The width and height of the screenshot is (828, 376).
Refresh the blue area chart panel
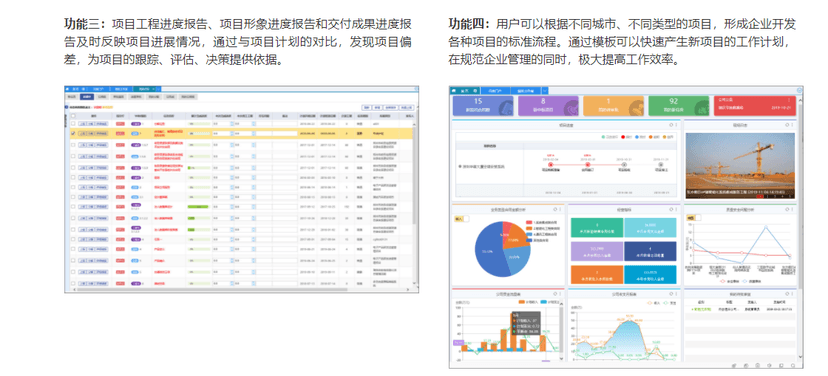(671, 294)
